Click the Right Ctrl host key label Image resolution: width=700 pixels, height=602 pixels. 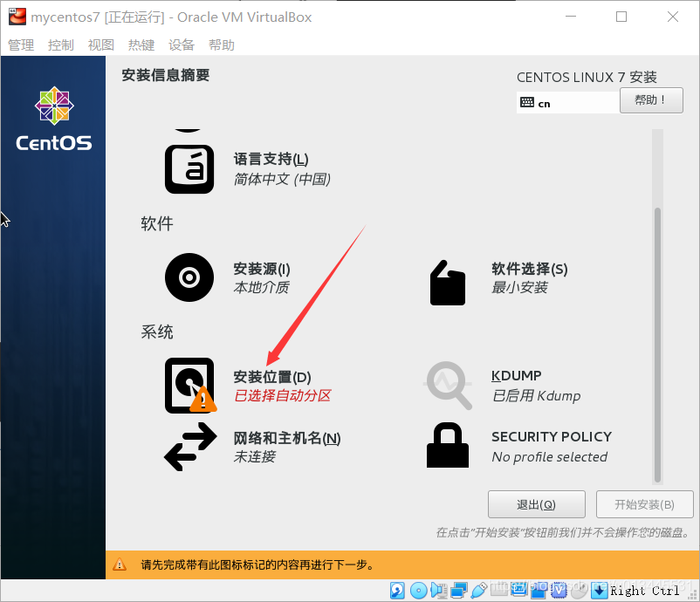(x=645, y=591)
